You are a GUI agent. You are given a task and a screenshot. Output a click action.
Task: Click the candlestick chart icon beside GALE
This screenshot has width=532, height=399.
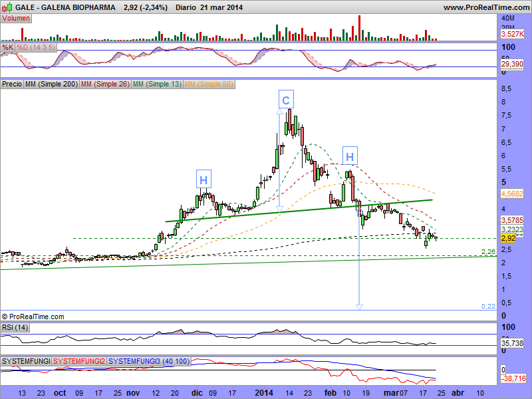click(7, 7)
